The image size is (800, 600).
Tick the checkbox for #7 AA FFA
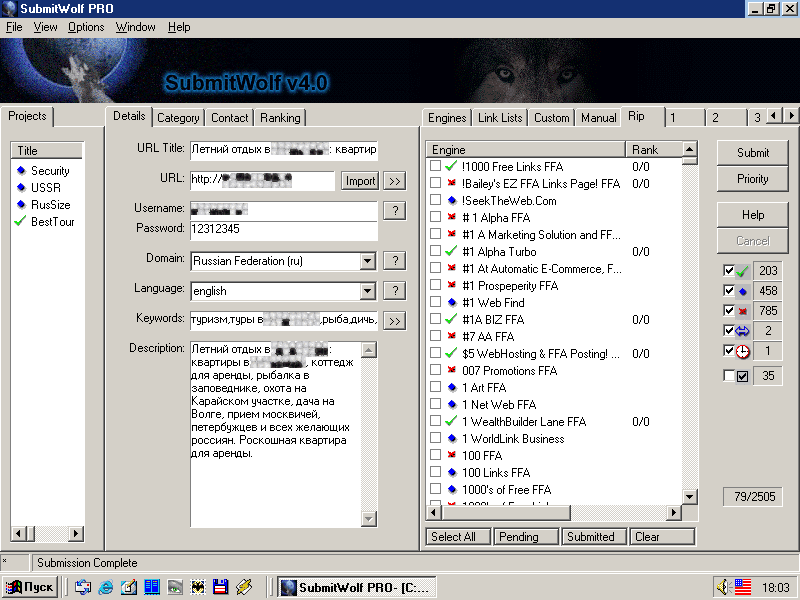point(435,335)
